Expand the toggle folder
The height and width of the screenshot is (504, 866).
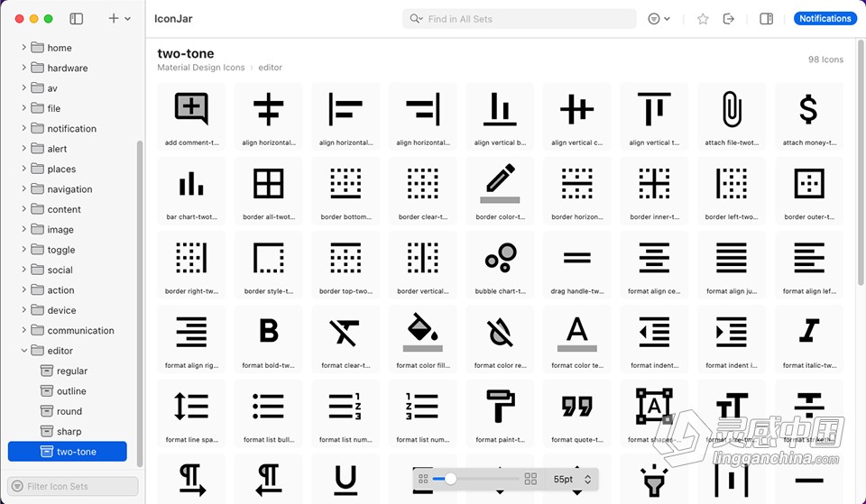23,250
